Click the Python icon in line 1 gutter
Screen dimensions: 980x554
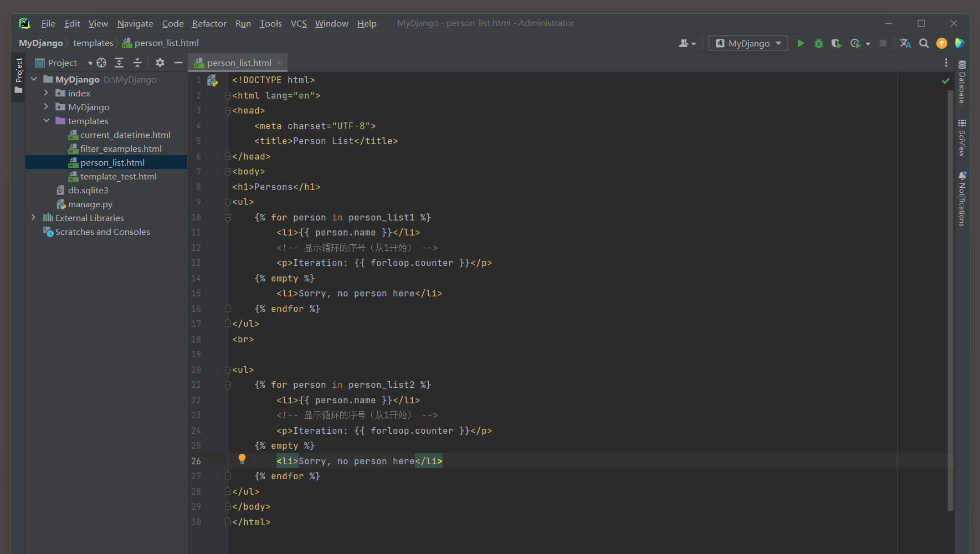point(213,81)
